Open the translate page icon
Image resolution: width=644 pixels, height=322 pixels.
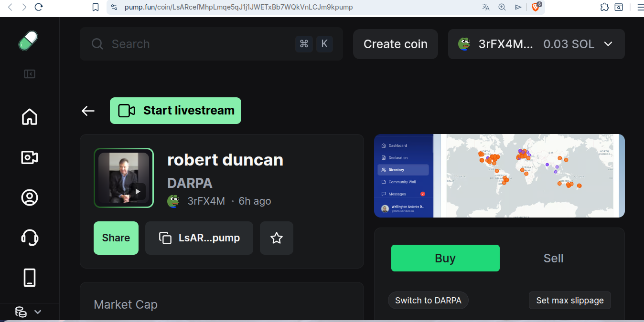pyautogui.click(x=486, y=7)
